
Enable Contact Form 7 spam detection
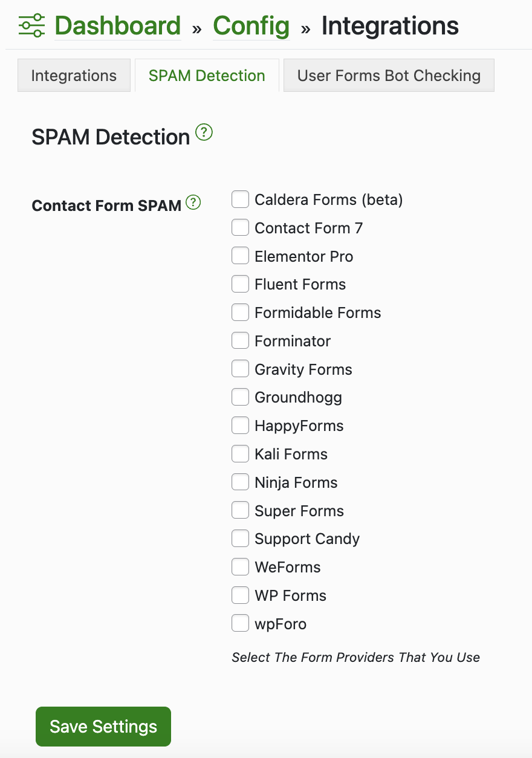(240, 227)
